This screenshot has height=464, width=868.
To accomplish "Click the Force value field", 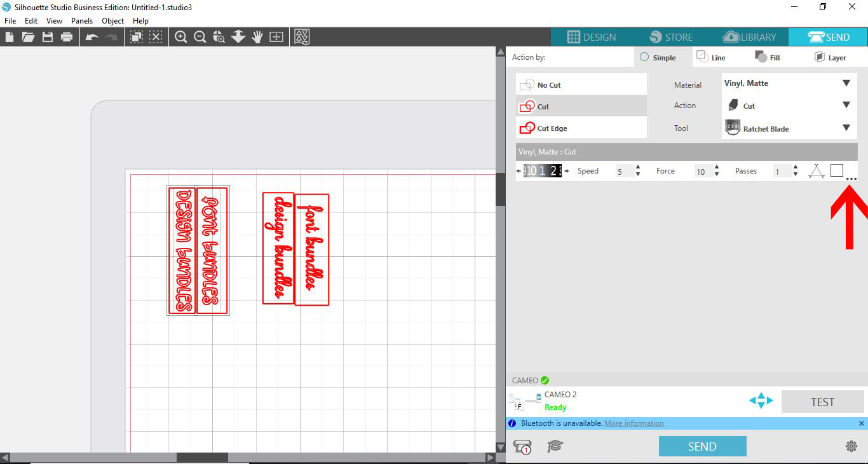I will (702, 171).
